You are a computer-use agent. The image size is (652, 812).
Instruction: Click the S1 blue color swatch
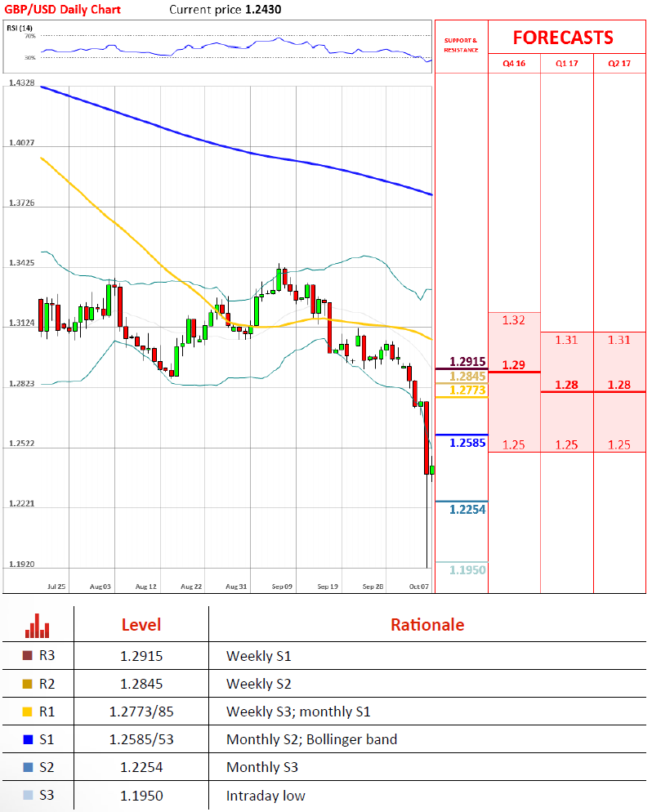28,739
